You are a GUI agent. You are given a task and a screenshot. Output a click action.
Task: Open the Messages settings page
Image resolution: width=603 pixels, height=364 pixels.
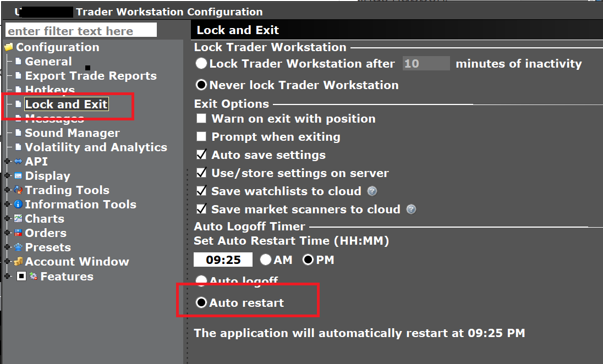[54, 118]
